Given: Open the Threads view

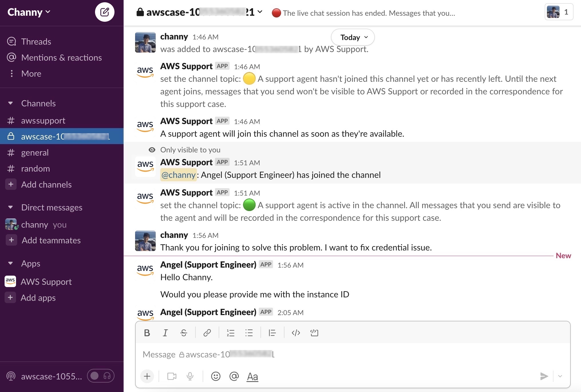Looking at the screenshot, I should tap(36, 41).
